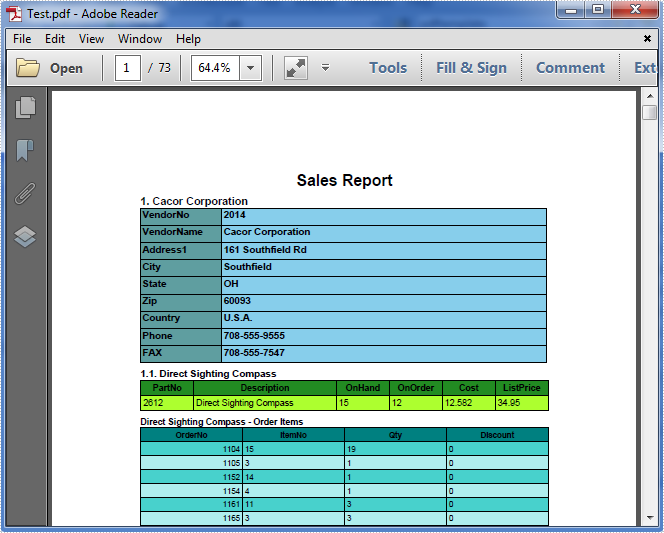
Task: Expand the toolbar options arrow
Action: point(325,68)
